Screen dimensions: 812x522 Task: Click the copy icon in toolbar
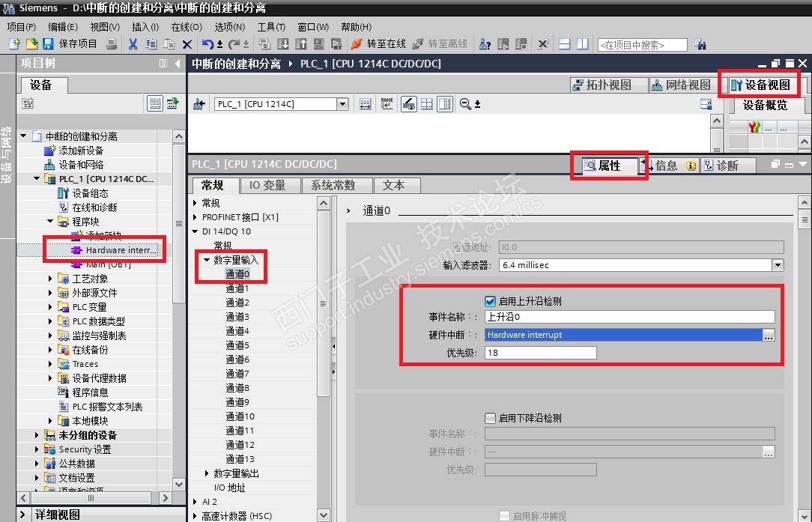[151, 44]
